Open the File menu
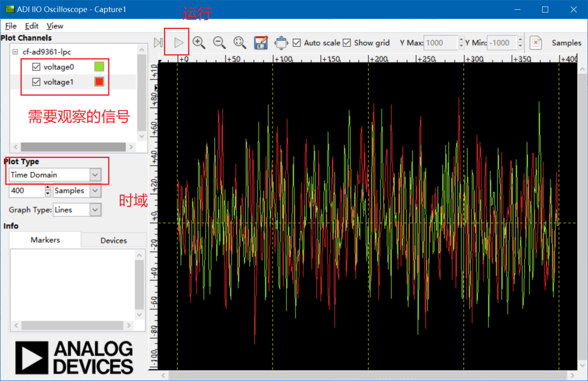588x381 pixels. [10, 26]
